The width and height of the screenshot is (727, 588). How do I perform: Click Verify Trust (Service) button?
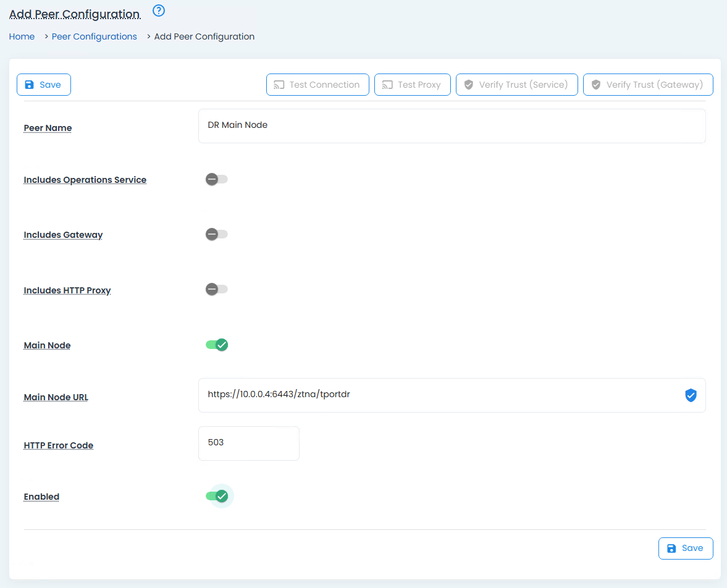[516, 85]
